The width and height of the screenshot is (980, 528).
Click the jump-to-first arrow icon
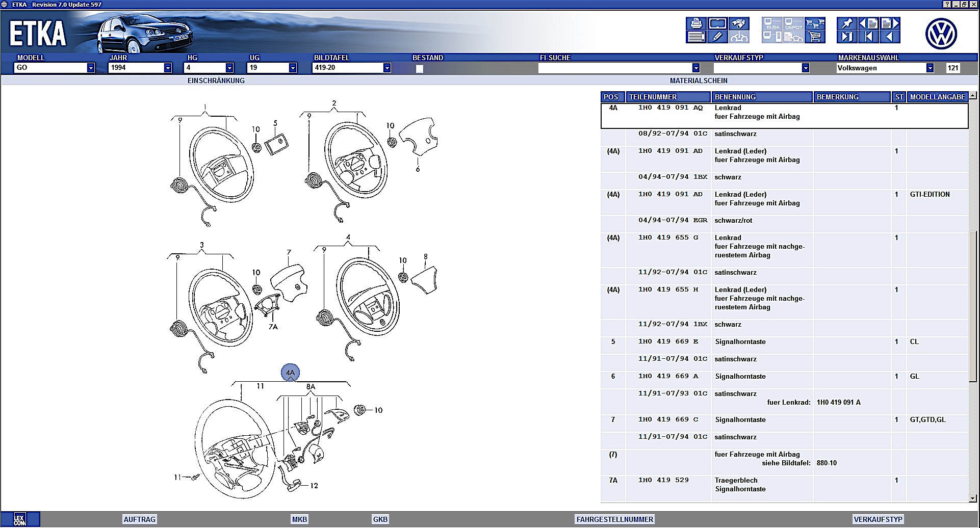pyautogui.click(x=868, y=37)
